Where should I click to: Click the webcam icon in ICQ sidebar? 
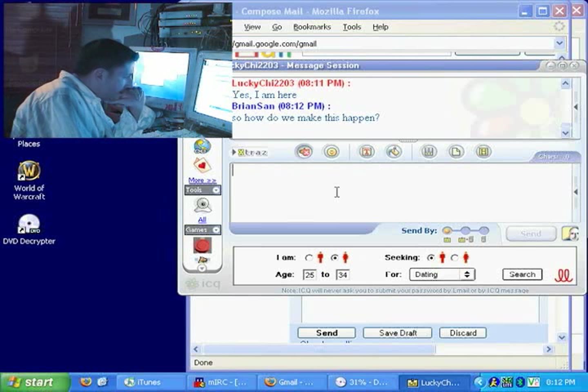(203, 205)
